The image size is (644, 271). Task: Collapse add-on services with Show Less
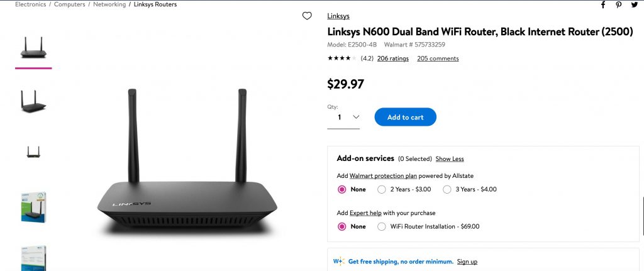pyautogui.click(x=450, y=159)
